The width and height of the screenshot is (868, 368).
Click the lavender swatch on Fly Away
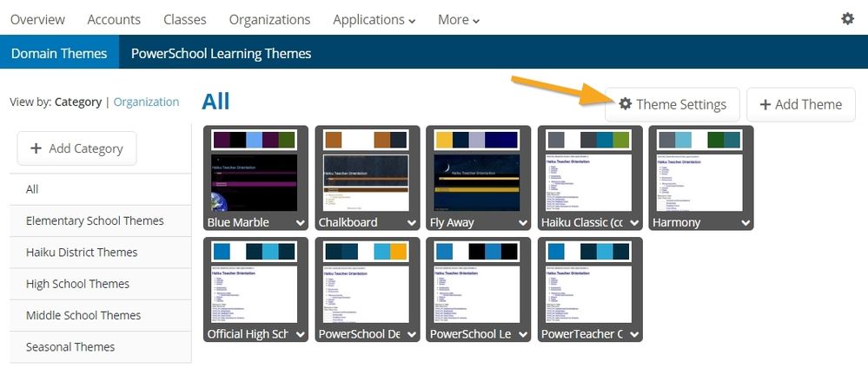coord(477,140)
